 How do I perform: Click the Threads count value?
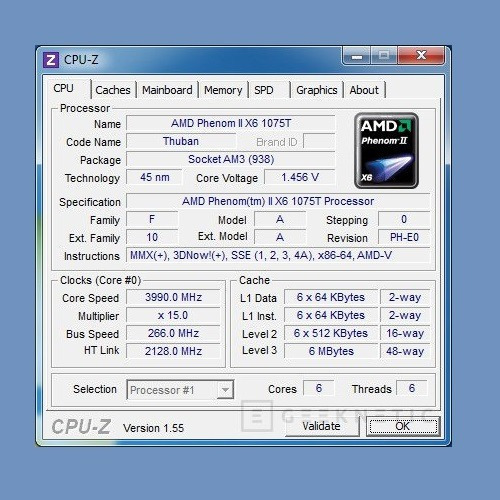pyautogui.click(x=412, y=388)
